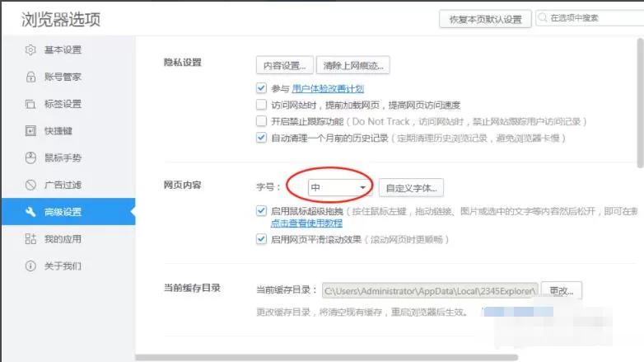Click the shortcut icon beside 快捷键
The width and height of the screenshot is (644, 362).
pyautogui.click(x=30, y=131)
